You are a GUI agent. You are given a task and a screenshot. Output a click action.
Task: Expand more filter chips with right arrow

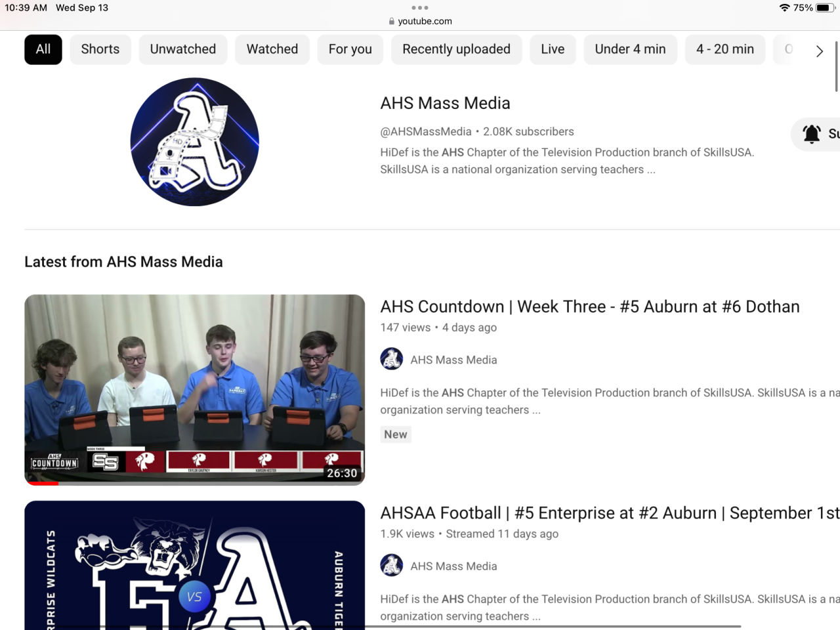coord(819,51)
